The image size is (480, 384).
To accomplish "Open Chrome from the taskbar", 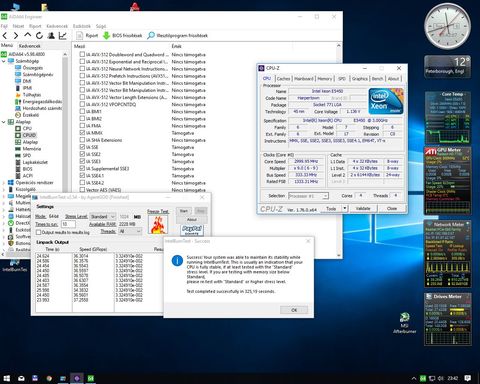I will coord(49,378).
